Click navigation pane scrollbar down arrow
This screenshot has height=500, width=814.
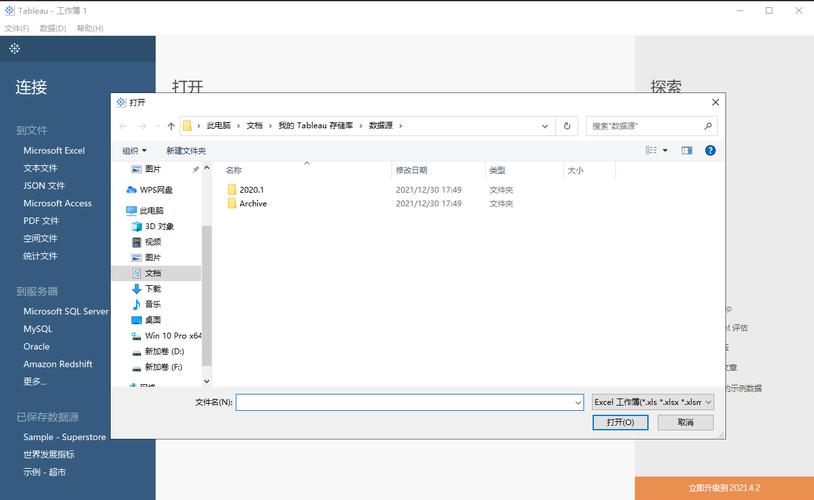pyautogui.click(x=207, y=381)
